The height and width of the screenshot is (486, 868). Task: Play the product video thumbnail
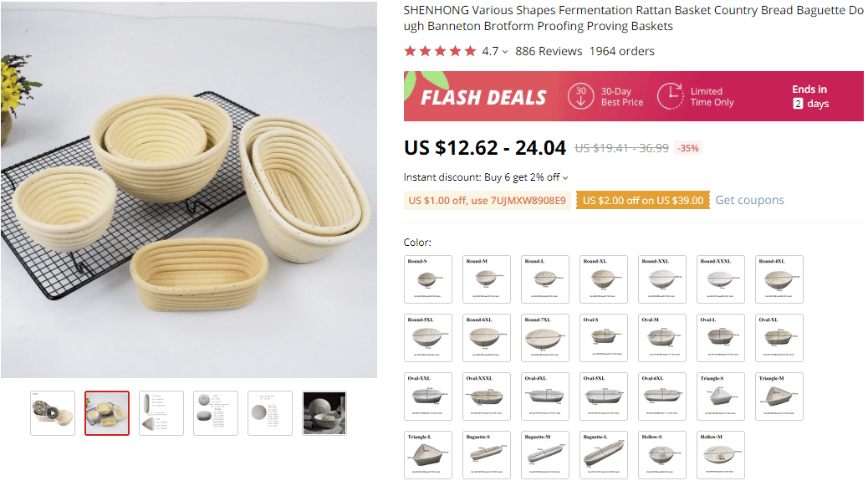click(x=53, y=412)
